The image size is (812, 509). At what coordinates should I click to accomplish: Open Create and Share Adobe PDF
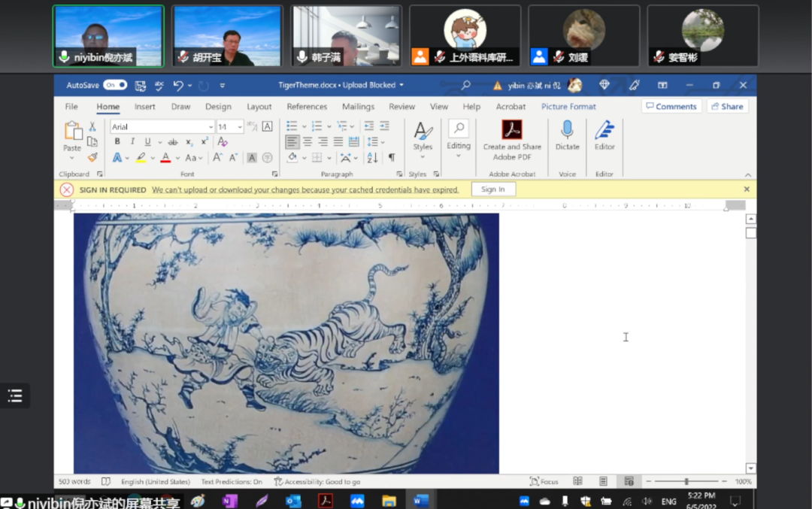tap(512, 141)
